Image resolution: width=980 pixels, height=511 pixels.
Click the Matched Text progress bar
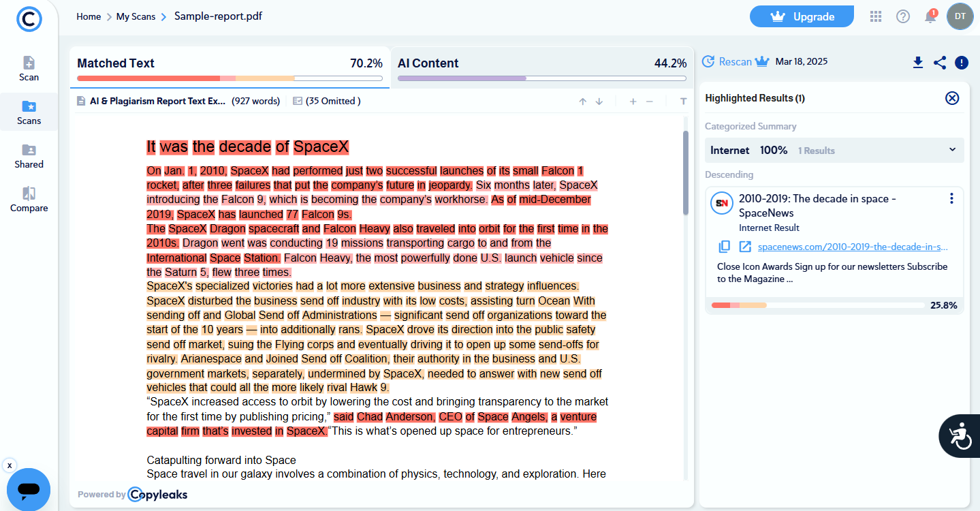[230, 78]
